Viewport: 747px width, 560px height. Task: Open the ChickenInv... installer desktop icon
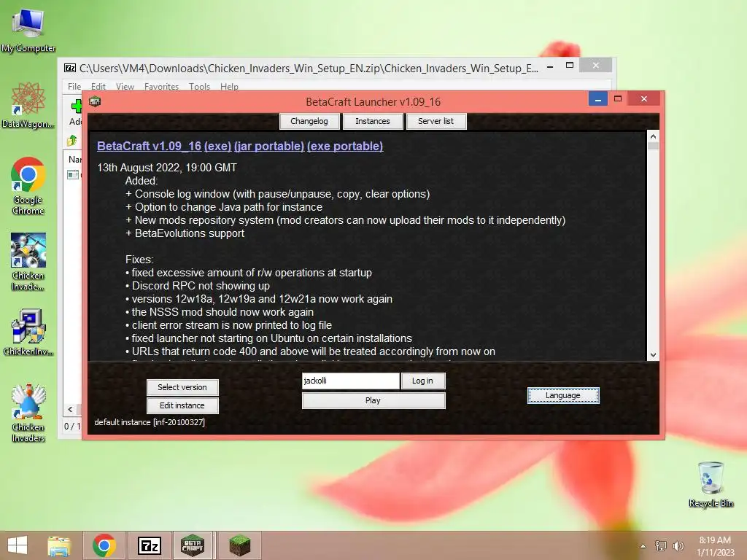tap(28, 332)
